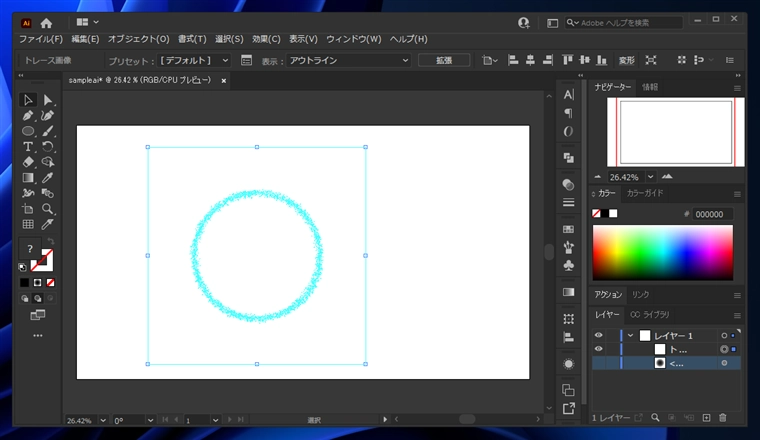Select the Width/Warp tool
This screenshot has width=760, height=440.
click(28, 193)
